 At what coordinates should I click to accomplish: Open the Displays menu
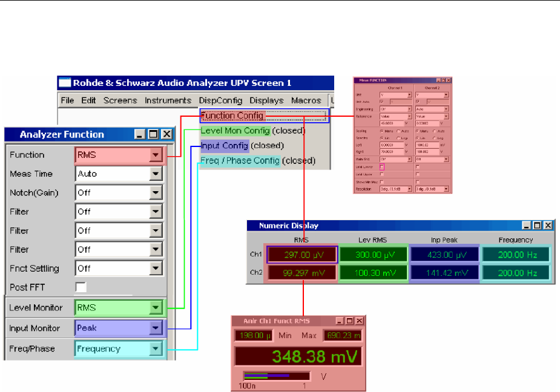[266, 100]
